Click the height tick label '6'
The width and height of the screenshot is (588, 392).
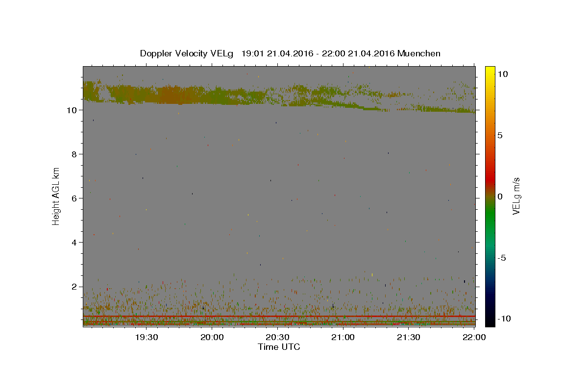pos(74,198)
